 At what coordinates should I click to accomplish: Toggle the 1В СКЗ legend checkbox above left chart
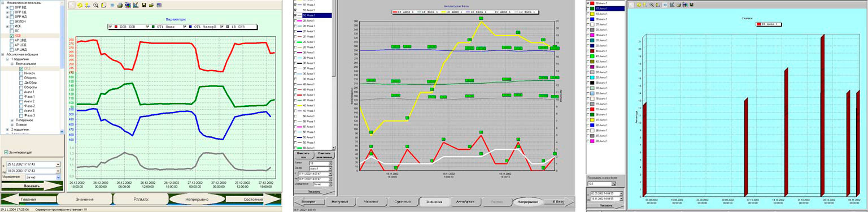pos(221,27)
